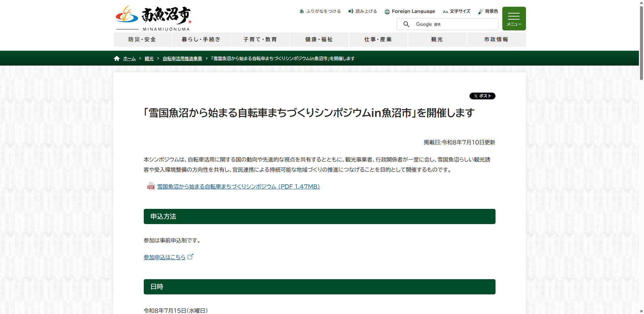Viewport: 644px width, 314px height.
Task: Click ふりがなをつける text link
Action: 323,11
